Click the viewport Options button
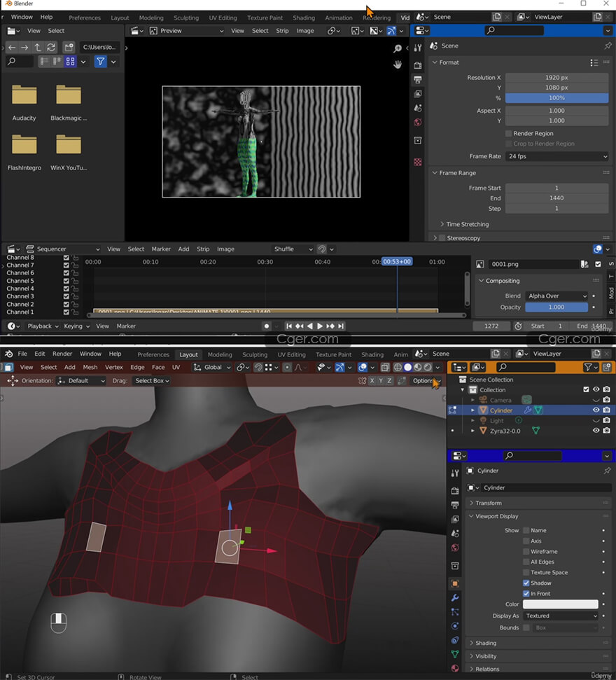 pyautogui.click(x=426, y=381)
